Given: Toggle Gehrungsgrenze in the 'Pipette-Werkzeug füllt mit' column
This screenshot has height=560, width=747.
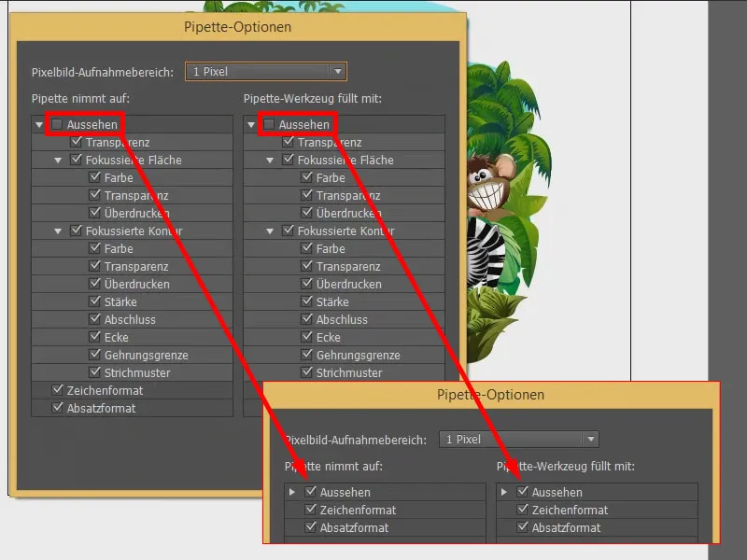Looking at the screenshot, I should (307, 355).
